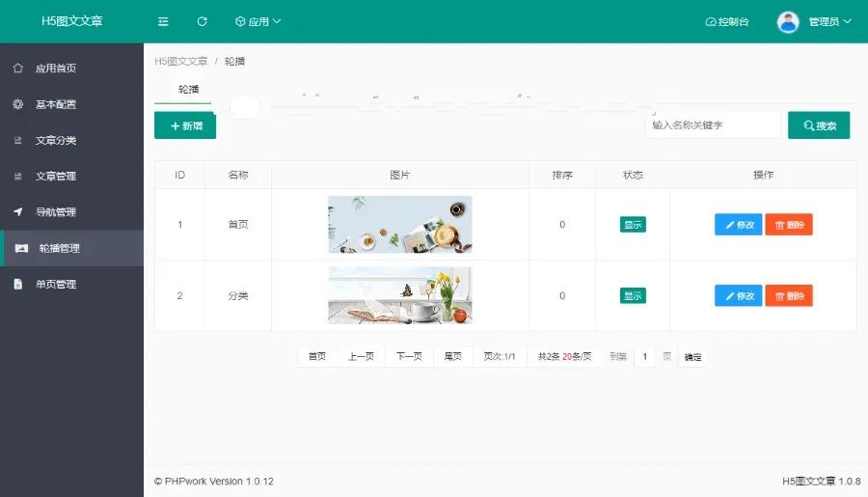868x497 pixels.
Task: Click 删除 for the 首页 row
Action: point(789,225)
